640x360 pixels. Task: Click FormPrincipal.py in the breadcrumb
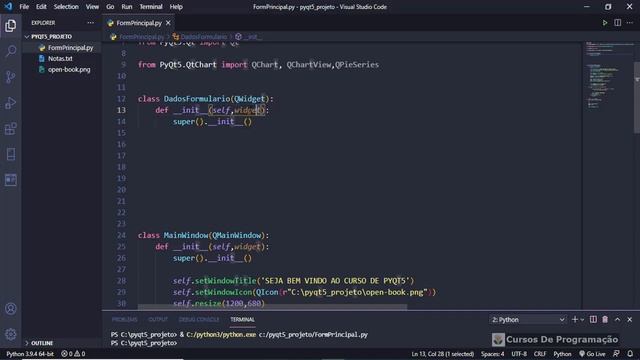[x=141, y=37]
